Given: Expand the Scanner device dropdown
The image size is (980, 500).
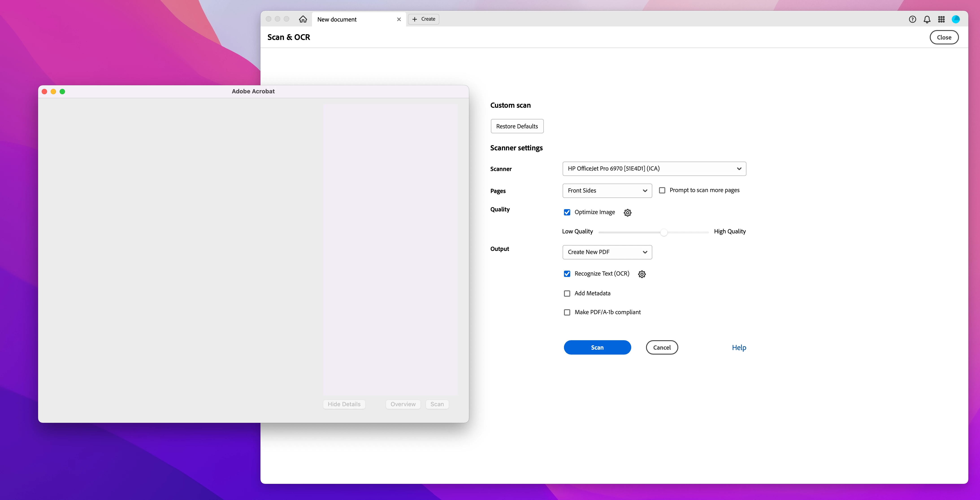Looking at the screenshot, I should point(654,169).
